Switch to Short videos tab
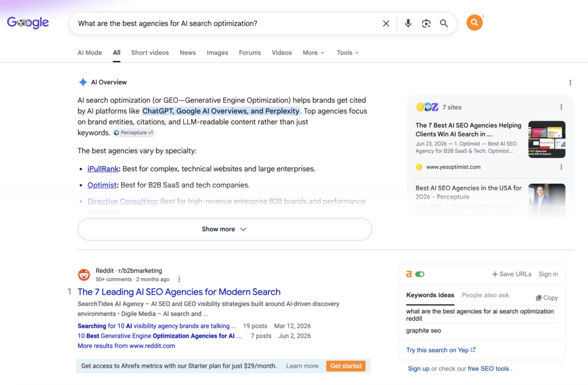588x385 pixels. (150, 53)
